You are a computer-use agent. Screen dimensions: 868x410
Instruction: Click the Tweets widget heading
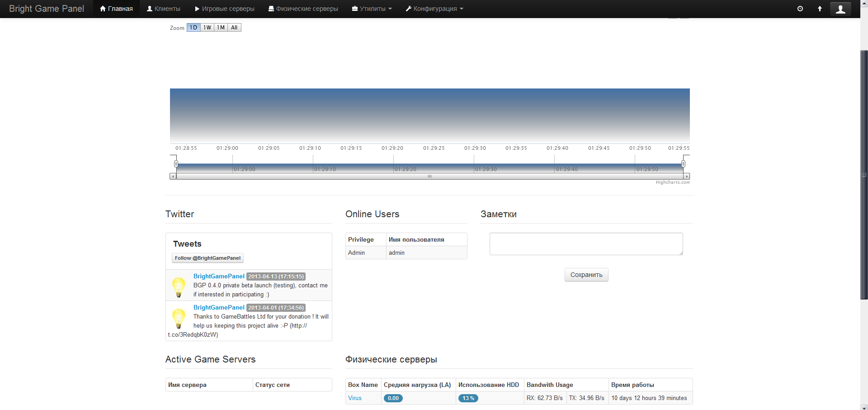pyautogui.click(x=187, y=244)
